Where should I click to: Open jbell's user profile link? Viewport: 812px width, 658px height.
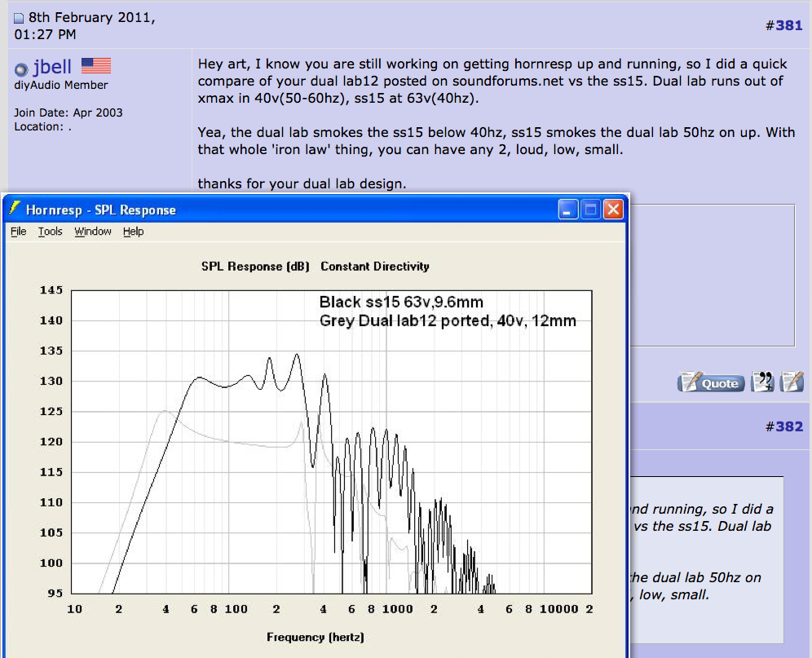tap(52, 67)
